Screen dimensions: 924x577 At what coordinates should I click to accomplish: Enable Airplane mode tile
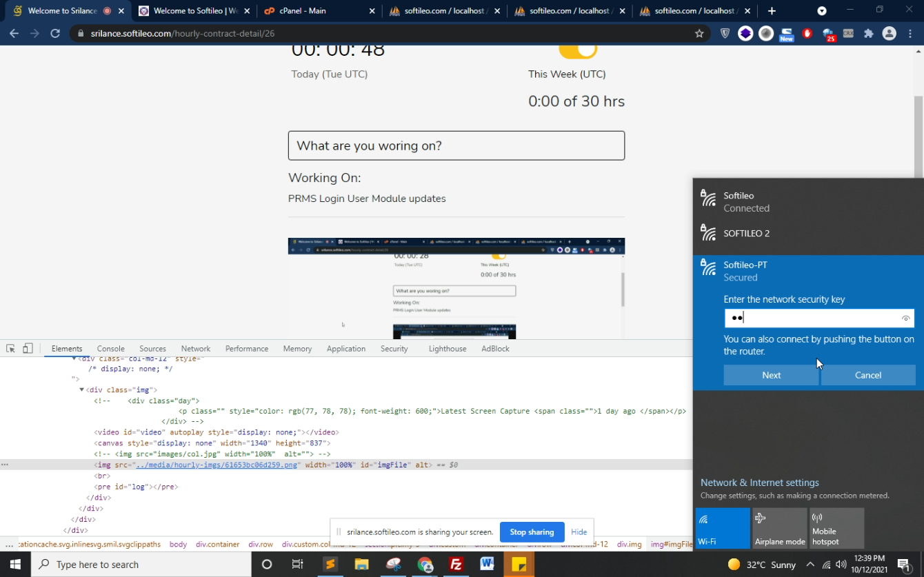[779, 528]
